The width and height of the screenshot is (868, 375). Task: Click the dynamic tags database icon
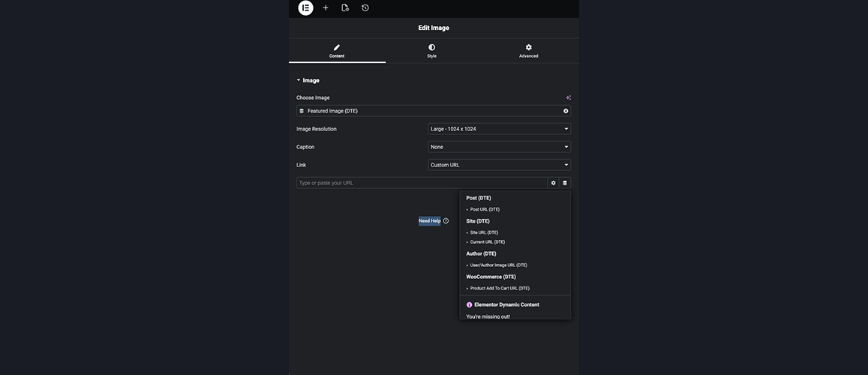pyautogui.click(x=565, y=183)
